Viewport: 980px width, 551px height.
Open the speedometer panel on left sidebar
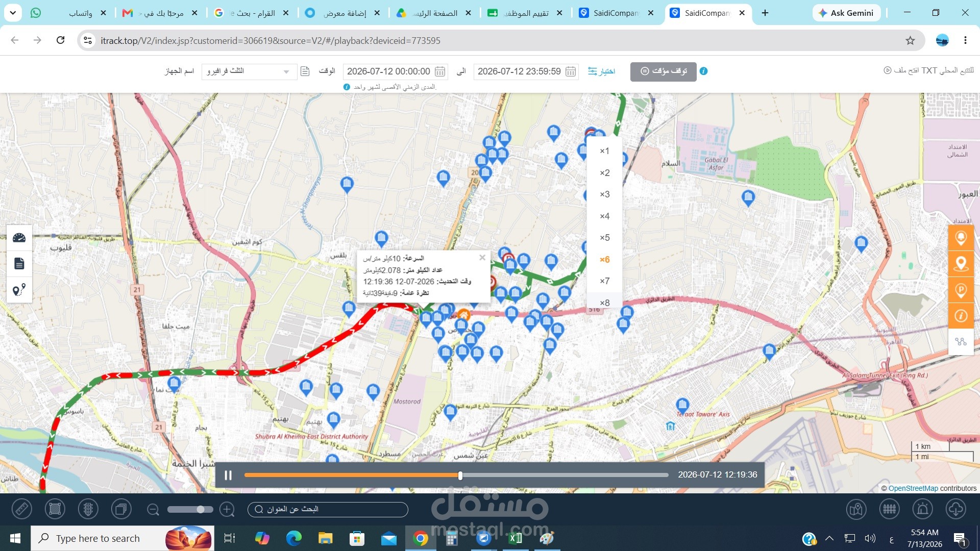19,238
